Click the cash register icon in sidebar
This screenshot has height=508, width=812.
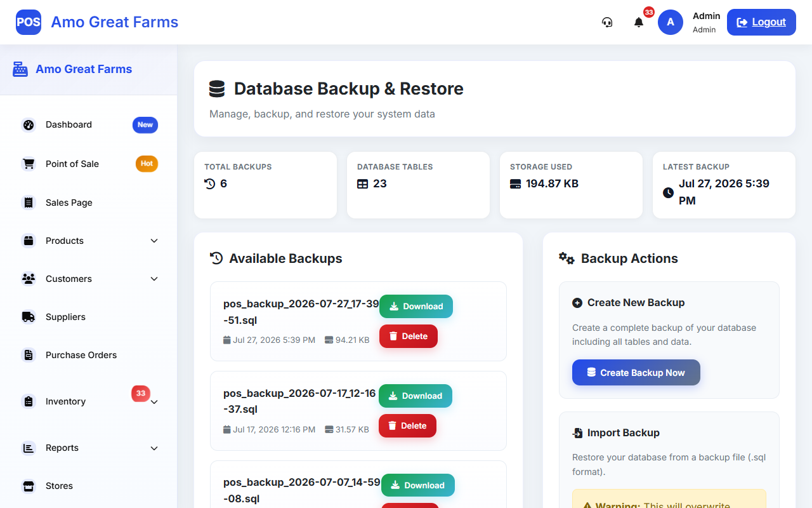point(20,69)
